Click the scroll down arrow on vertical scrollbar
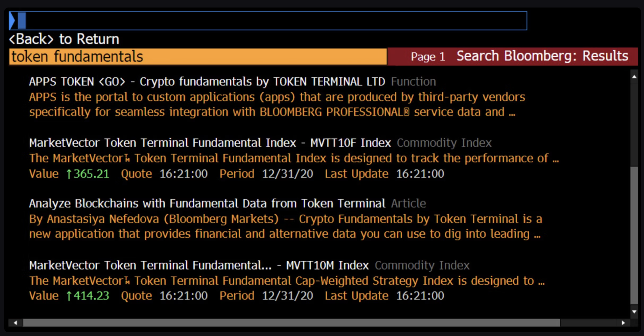 634,312
